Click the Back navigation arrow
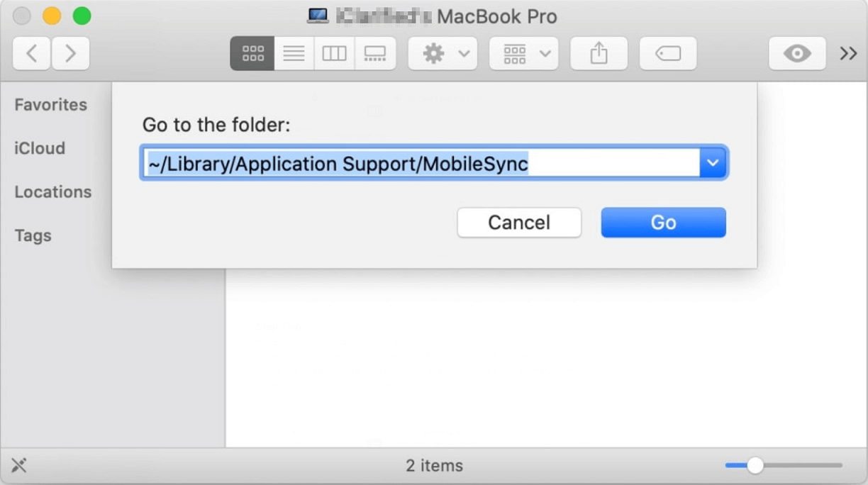The width and height of the screenshot is (868, 485). (x=31, y=54)
